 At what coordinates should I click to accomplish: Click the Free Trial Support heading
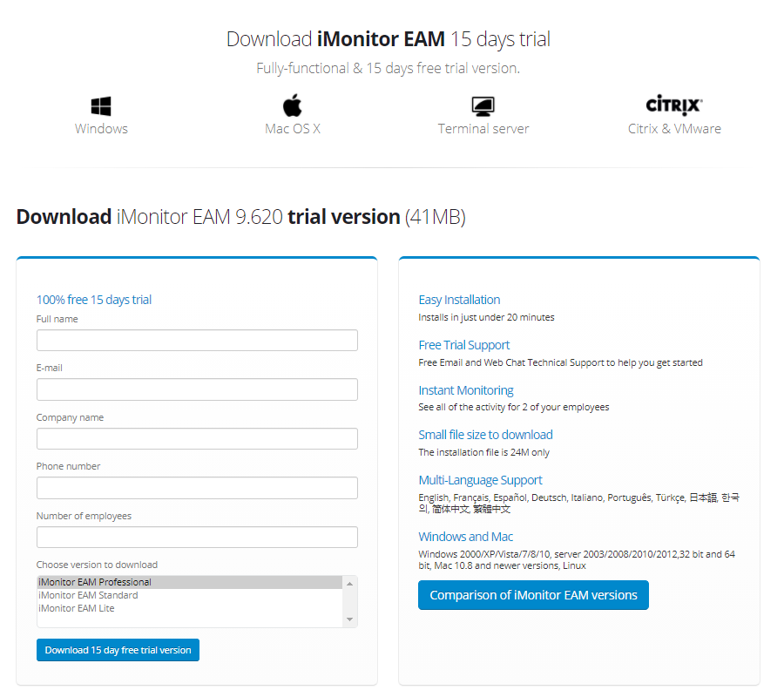[464, 345]
